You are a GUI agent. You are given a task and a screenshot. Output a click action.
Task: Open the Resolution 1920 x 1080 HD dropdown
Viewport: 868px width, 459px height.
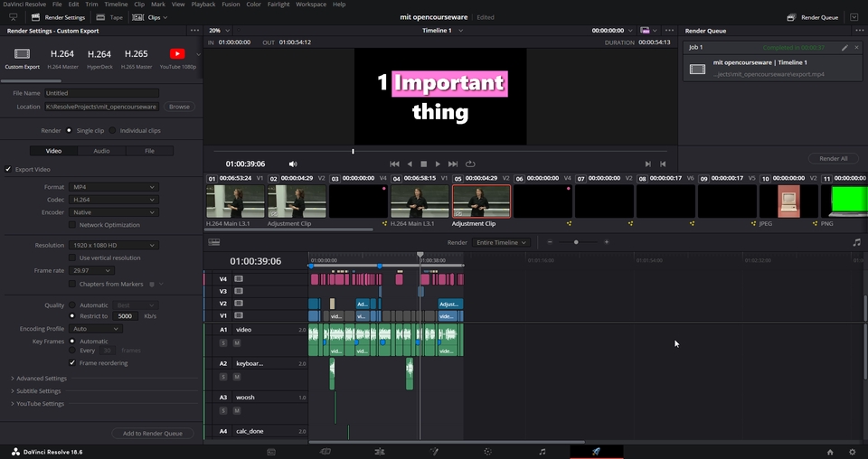[114, 245]
